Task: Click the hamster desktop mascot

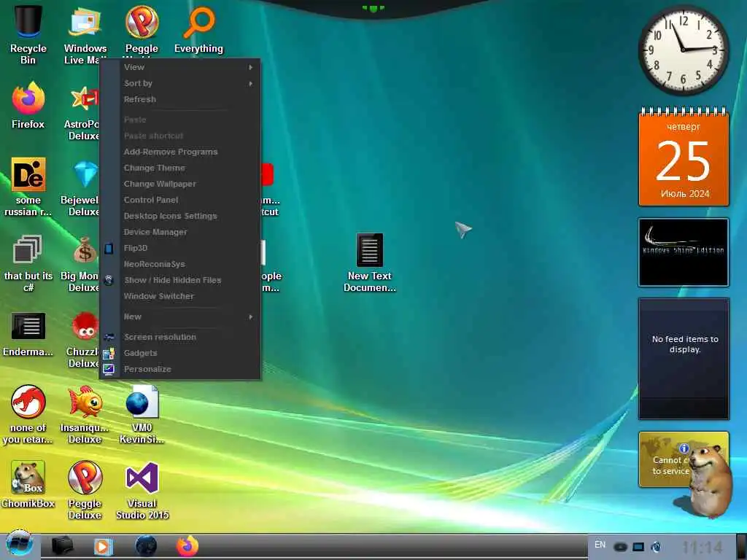Action: 710,480
